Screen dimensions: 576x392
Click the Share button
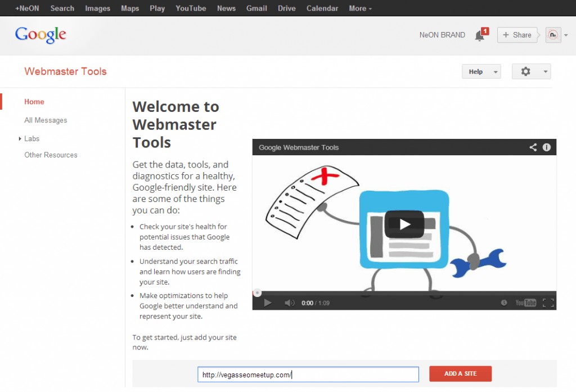point(517,35)
